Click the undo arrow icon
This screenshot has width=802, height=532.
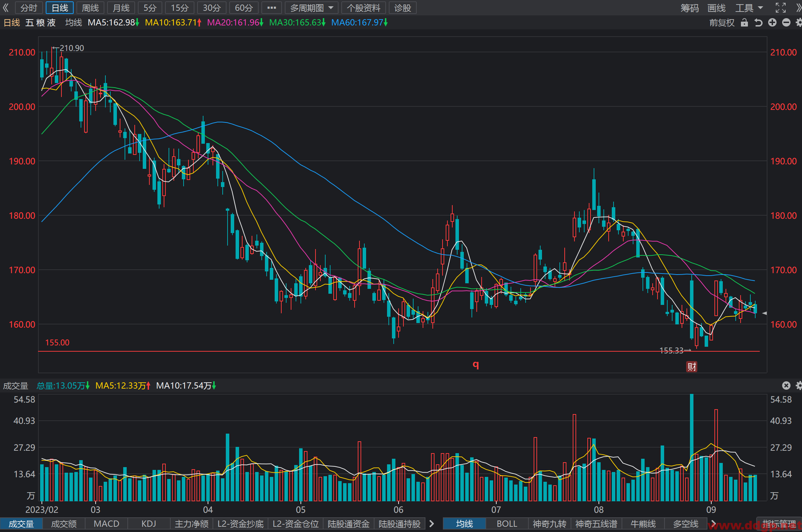coord(758,23)
